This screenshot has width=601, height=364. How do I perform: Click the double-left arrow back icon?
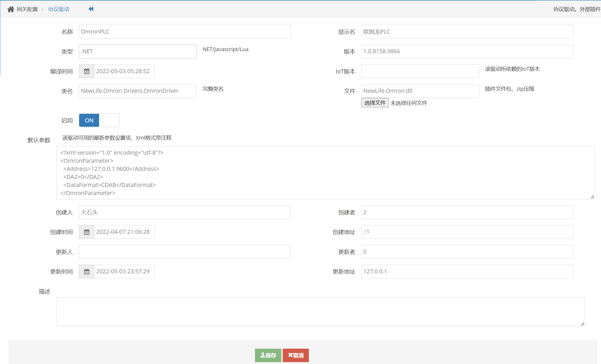pos(91,9)
